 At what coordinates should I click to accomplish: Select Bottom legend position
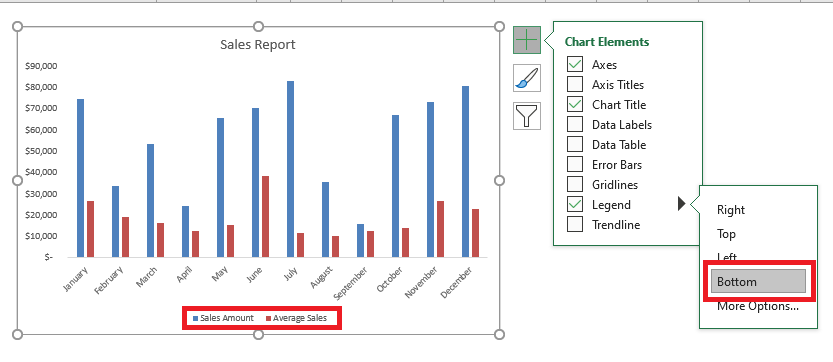(x=758, y=281)
